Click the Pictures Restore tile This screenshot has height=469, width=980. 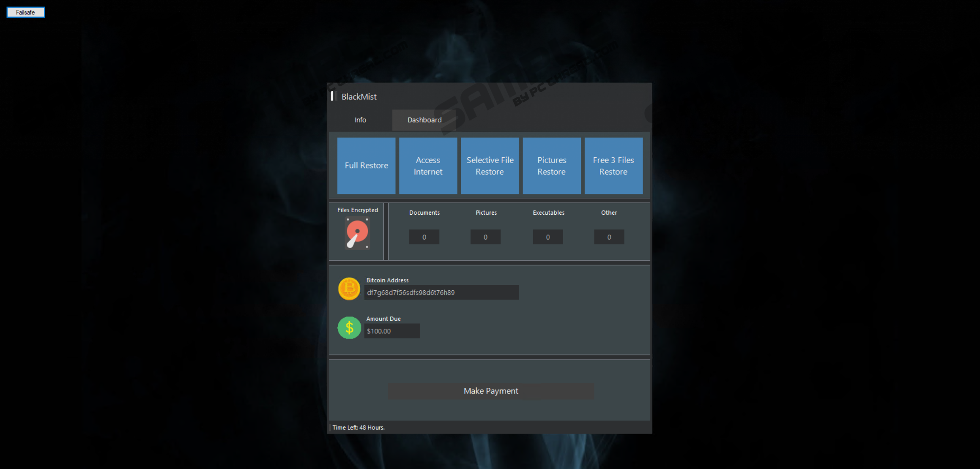(x=551, y=166)
